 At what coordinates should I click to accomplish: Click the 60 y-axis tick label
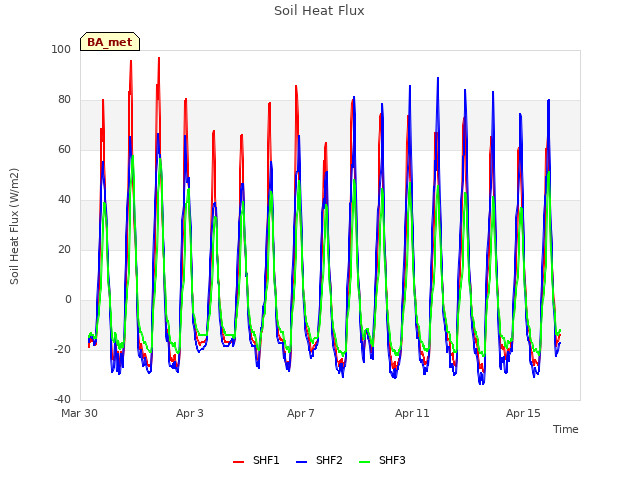coord(64,150)
